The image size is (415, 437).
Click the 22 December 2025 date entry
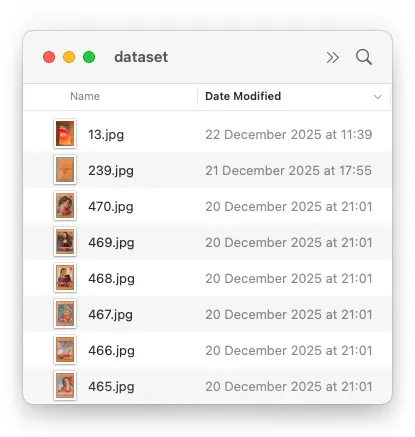(289, 134)
